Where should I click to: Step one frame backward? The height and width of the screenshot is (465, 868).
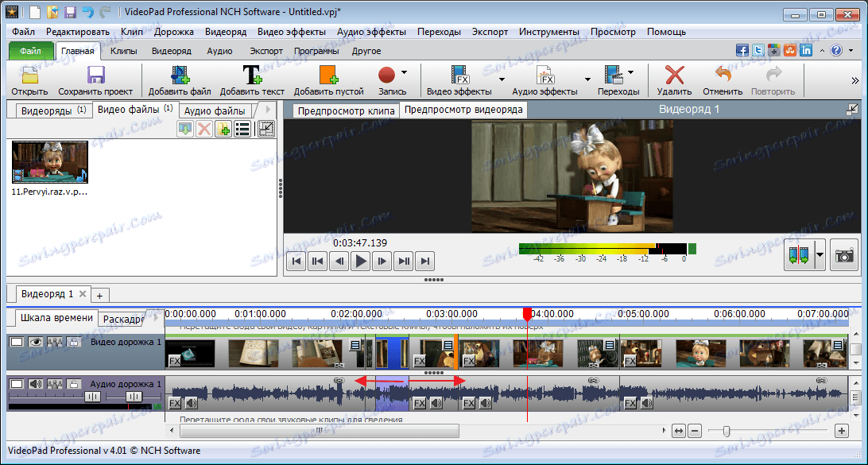pos(339,261)
